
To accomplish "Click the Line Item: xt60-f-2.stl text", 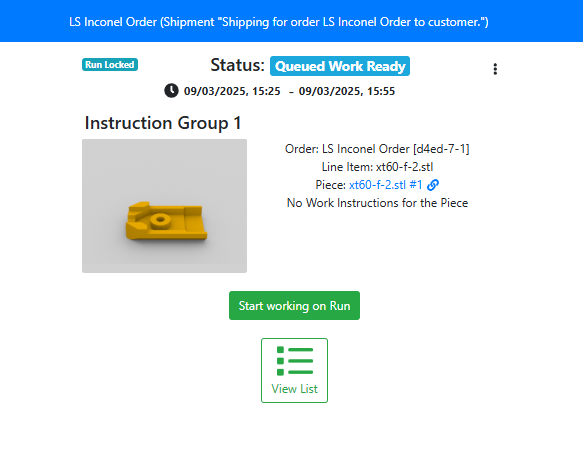I will 377,167.
